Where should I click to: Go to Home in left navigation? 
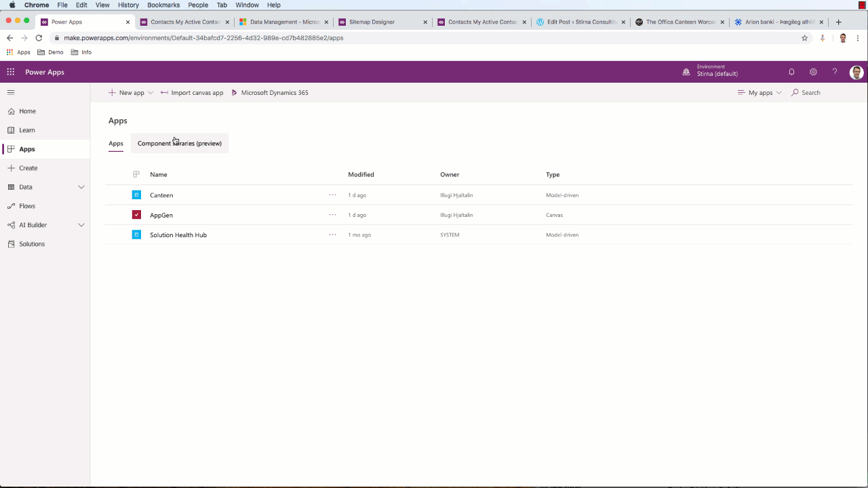click(45, 111)
